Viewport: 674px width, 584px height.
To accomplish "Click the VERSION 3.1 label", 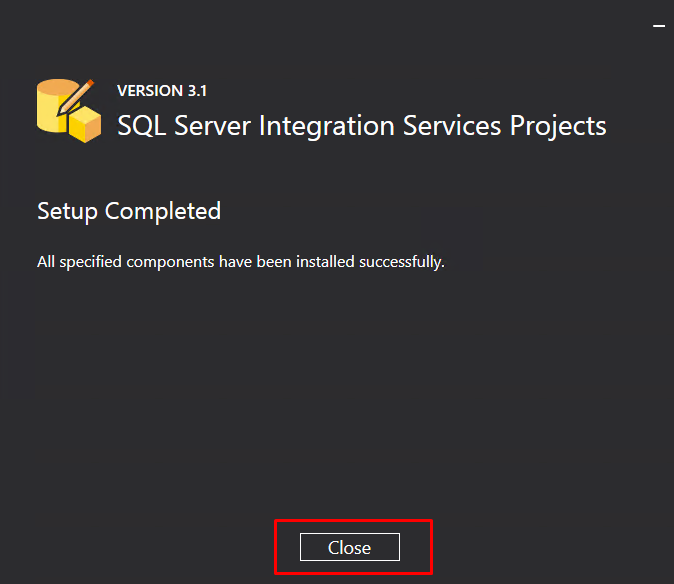I will [162, 90].
